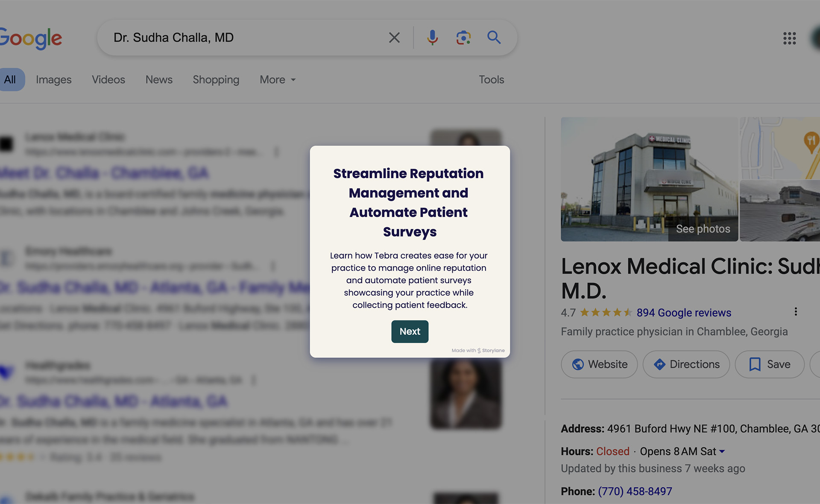Expand the clinic hours dropdown arrow
Image resolution: width=820 pixels, height=504 pixels.
coord(722,451)
